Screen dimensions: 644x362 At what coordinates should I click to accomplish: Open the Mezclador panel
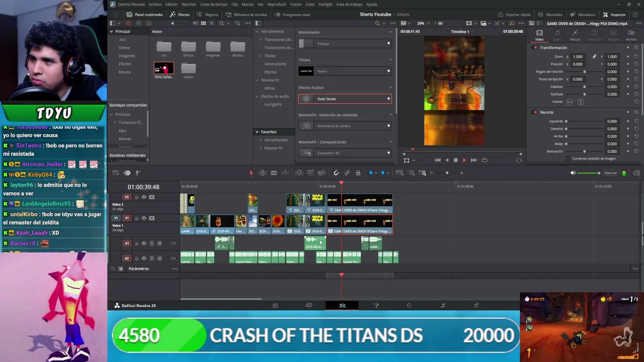(x=551, y=15)
